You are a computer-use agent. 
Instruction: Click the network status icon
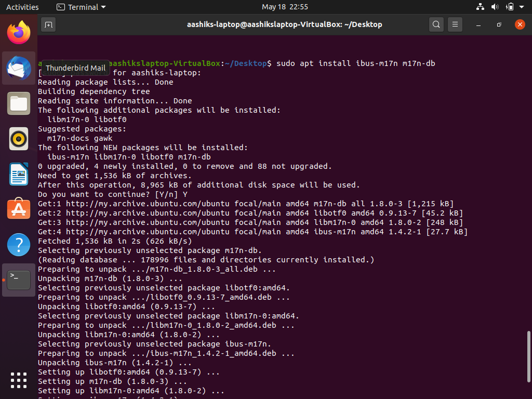[480, 7]
